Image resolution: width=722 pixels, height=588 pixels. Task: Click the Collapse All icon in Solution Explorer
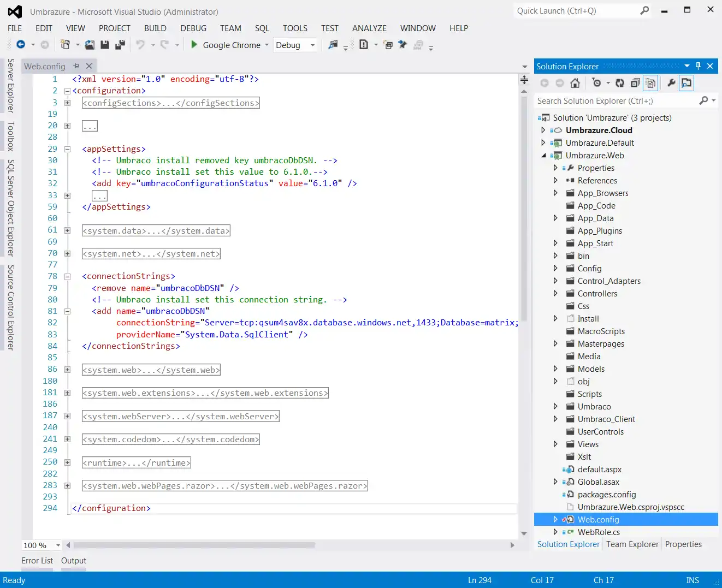coord(635,83)
